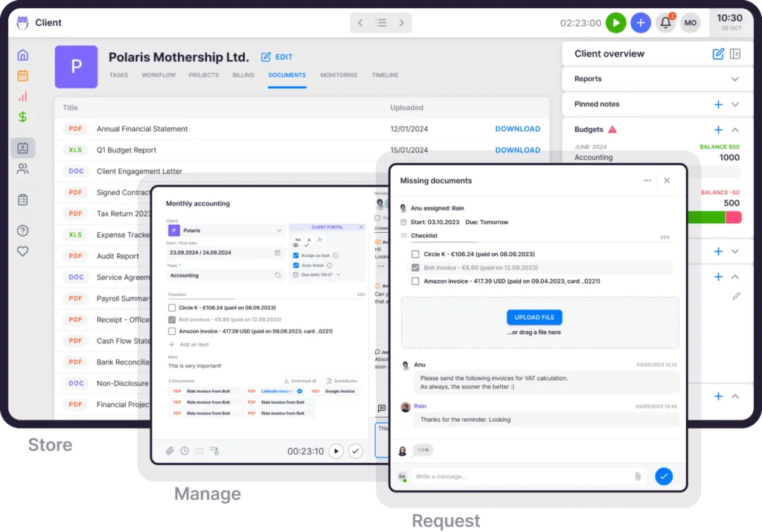Click the owl app logo
Image resolution: width=762 pixels, height=532 pixels.
pos(22,22)
